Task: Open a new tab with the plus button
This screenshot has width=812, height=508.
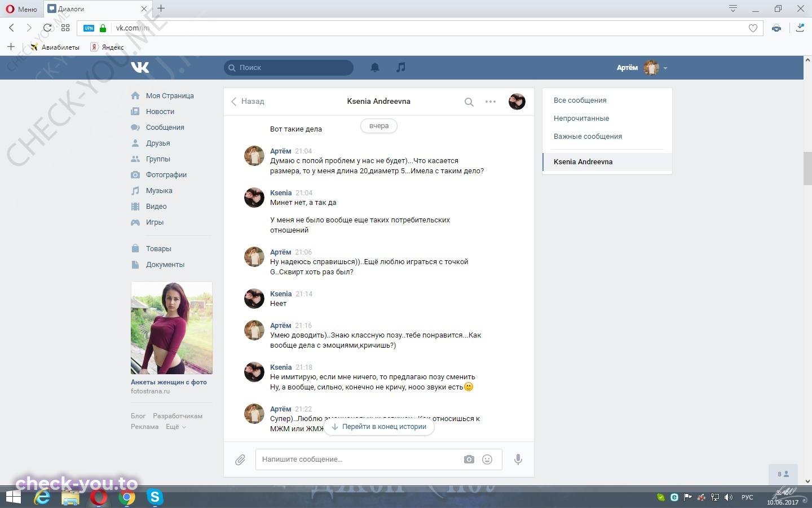Action: click(x=161, y=8)
